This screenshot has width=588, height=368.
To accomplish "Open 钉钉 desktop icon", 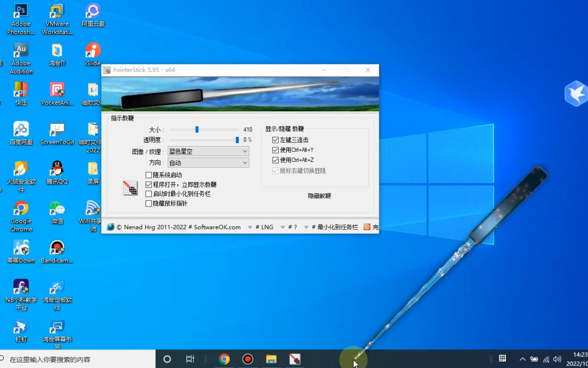I will [x=21, y=331].
